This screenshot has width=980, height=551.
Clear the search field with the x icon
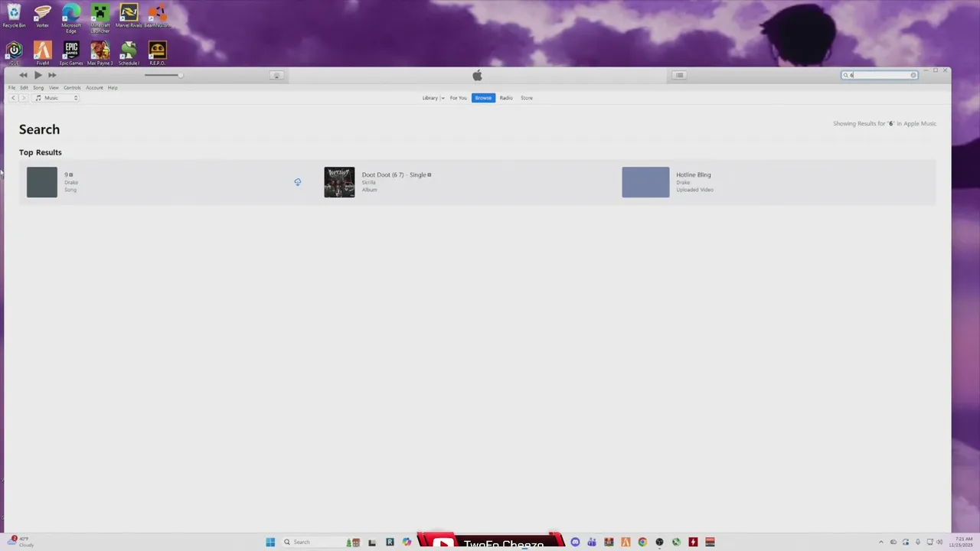pos(913,75)
